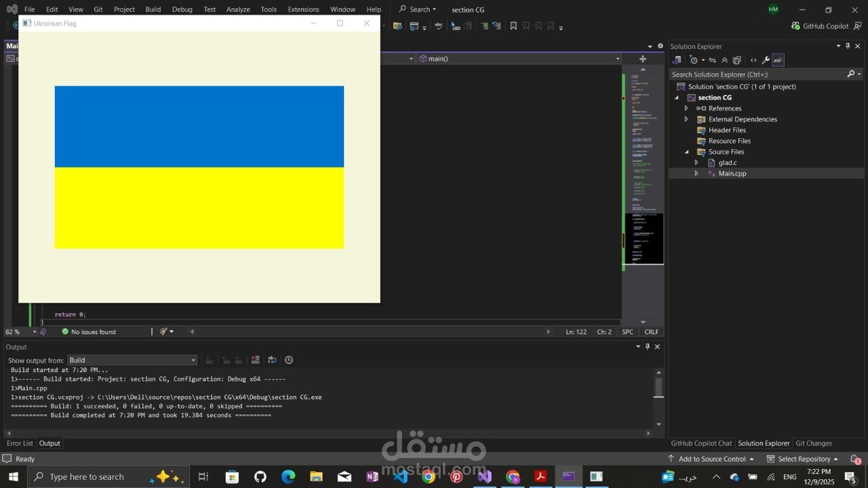The image size is (868, 488).
Task: Click the No issues found indicator
Action: coord(89,331)
